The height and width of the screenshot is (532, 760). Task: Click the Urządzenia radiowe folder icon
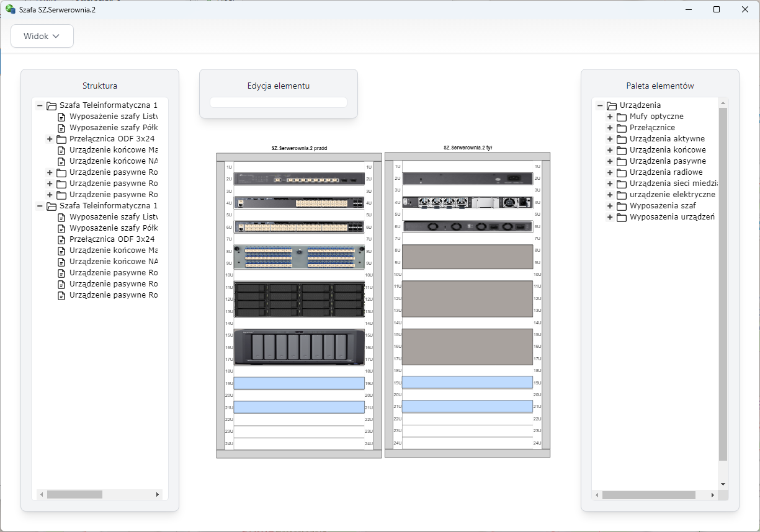622,172
